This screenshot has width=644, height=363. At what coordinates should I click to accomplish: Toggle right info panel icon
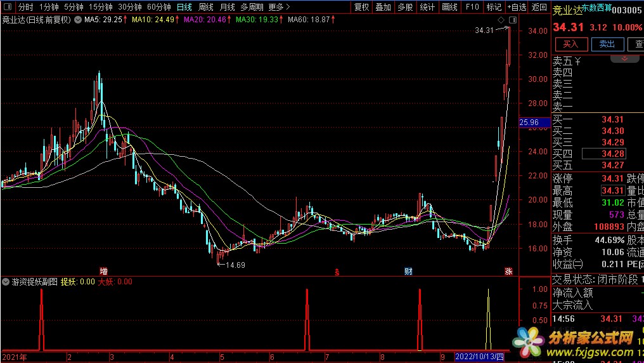[x=513, y=20]
